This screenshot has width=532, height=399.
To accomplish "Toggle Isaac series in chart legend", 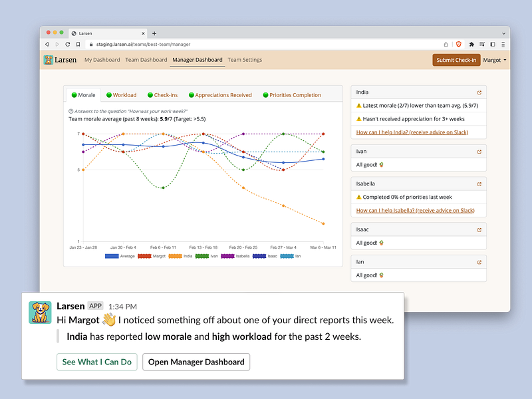I will (x=265, y=256).
